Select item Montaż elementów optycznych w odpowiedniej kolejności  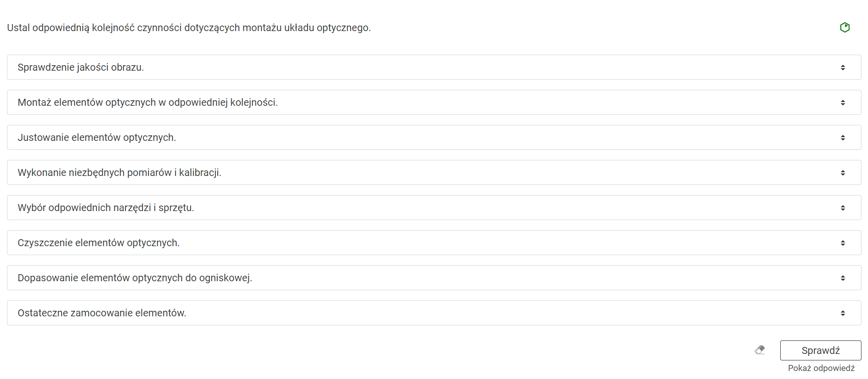(148, 103)
